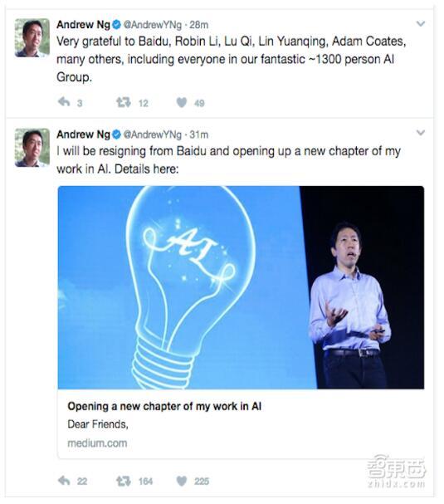
Task: Retweet the tweet thanking Baidu colleagues
Action: (124, 102)
